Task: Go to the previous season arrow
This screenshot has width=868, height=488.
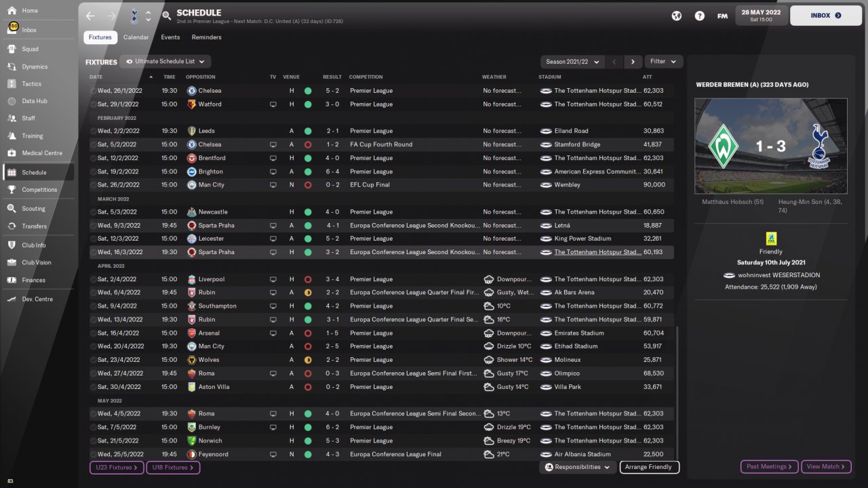Action: [x=614, y=62]
